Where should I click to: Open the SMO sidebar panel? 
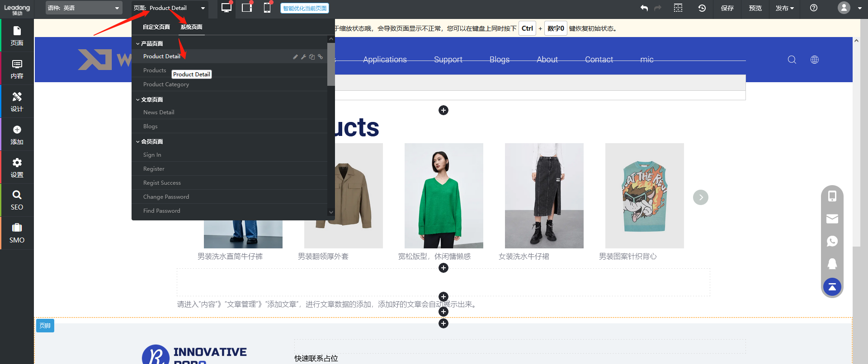pos(17,233)
